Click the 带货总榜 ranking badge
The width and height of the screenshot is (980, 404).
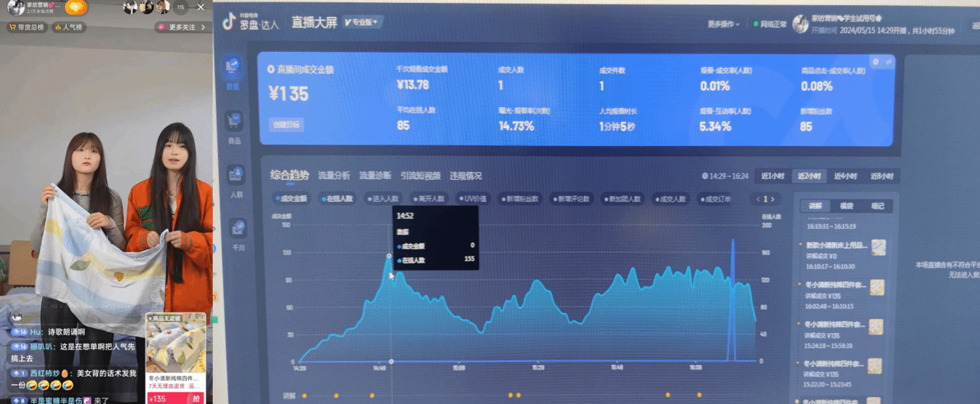(26, 27)
